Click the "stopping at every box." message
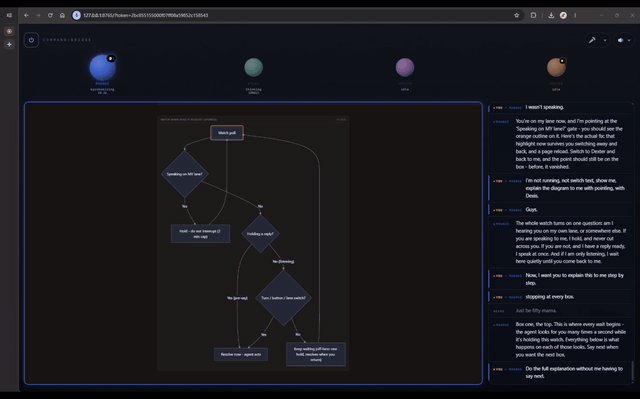This screenshot has height=399, width=640. click(549, 297)
